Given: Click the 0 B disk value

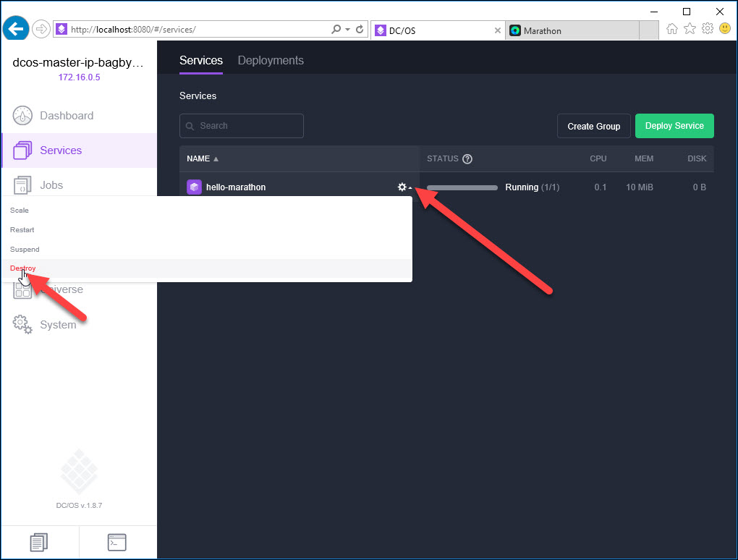Looking at the screenshot, I should coord(699,187).
